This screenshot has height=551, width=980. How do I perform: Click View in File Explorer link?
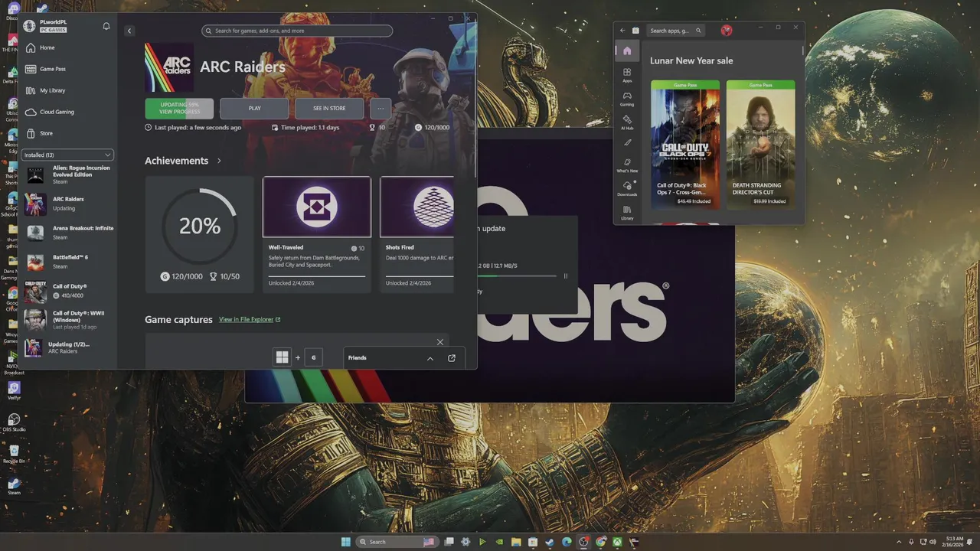[250, 319]
